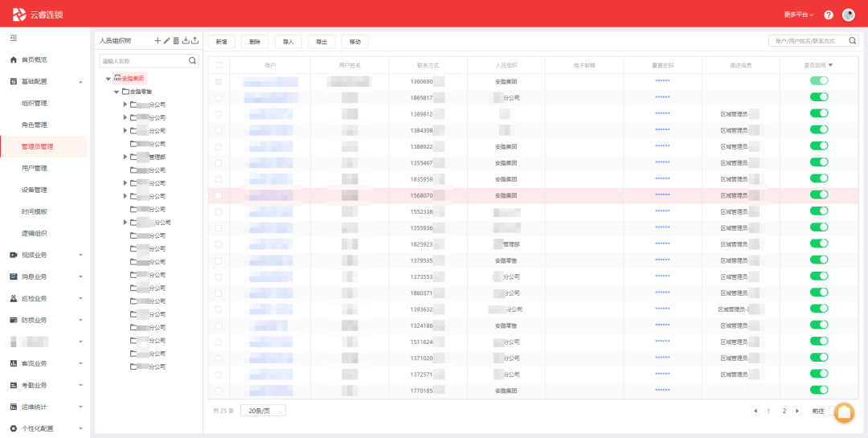Click the download icon in 人员组织树 header
This screenshot has height=438, width=868.
click(x=186, y=40)
